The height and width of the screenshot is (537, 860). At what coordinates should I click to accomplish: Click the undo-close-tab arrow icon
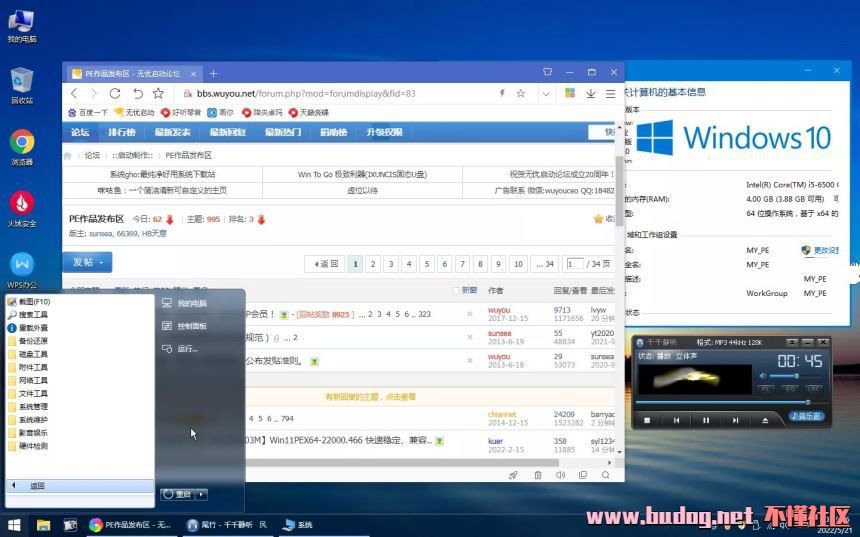click(137, 93)
